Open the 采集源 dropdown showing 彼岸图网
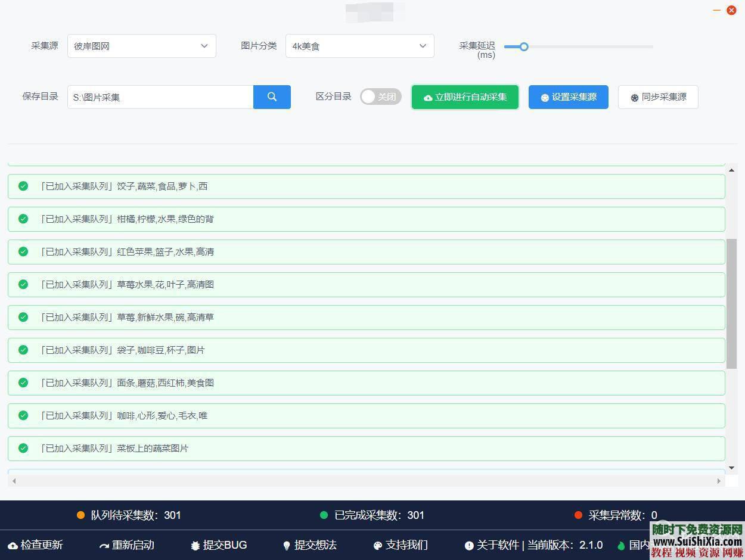This screenshot has height=560, width=745. tap(141, 46)
